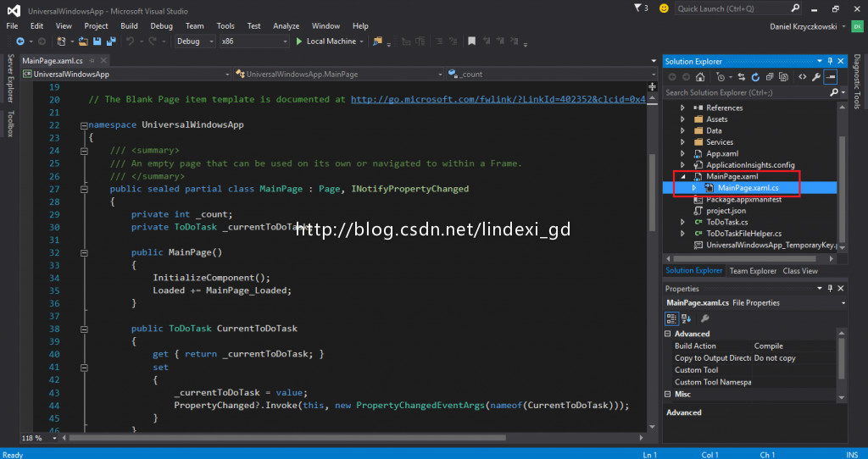Viewport: 868px width, 459px height.
Task: Open Local Machine target dropdown arrow
Action: click(361, 41)
